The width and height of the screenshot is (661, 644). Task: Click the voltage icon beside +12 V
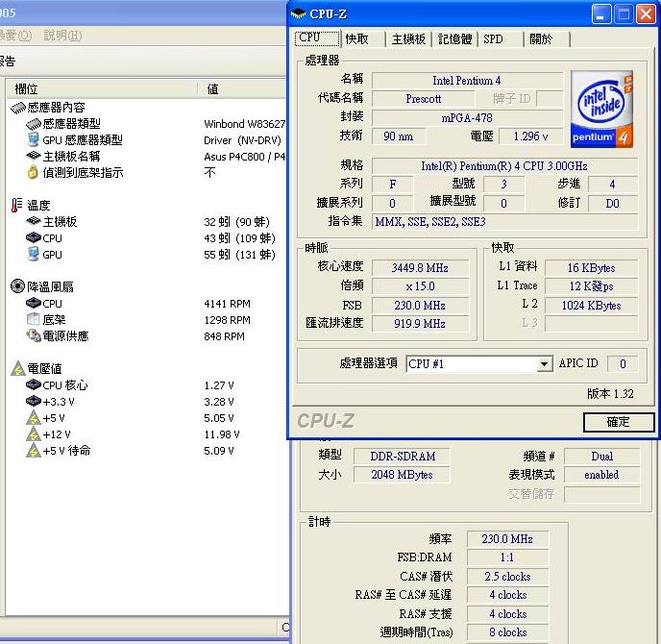pyautogui.click(x=34, y=434)
